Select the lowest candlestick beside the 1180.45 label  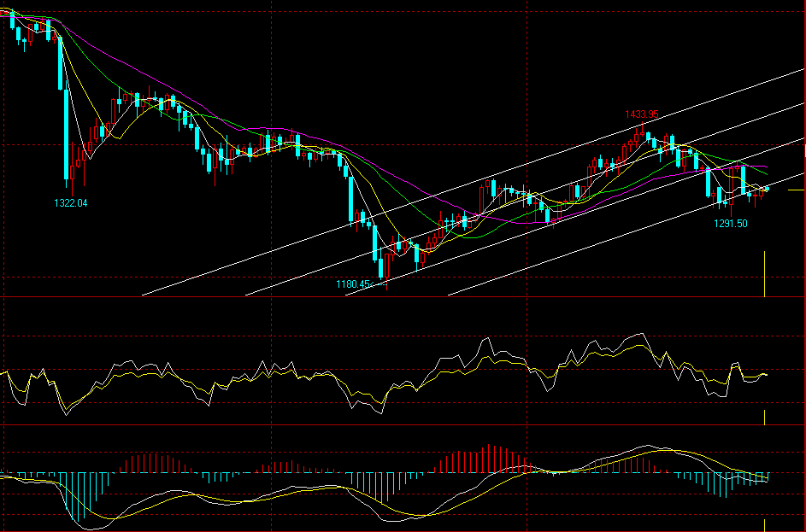coord(386,272)
